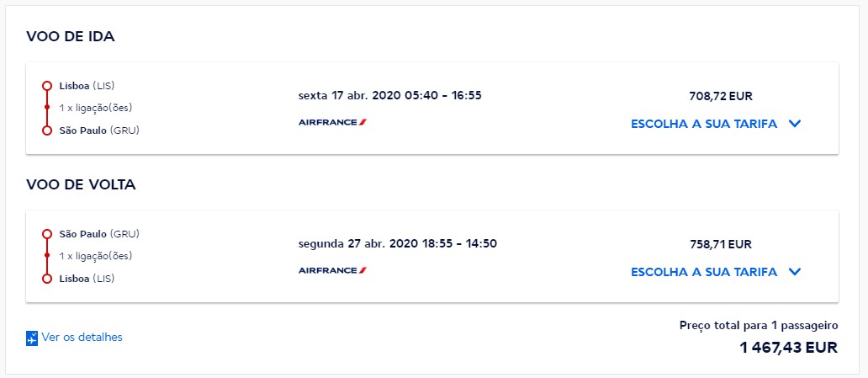Viewport: 868px width, 378px height.
Task: Expand the return flight fare chevron
Action: (795, 272)
